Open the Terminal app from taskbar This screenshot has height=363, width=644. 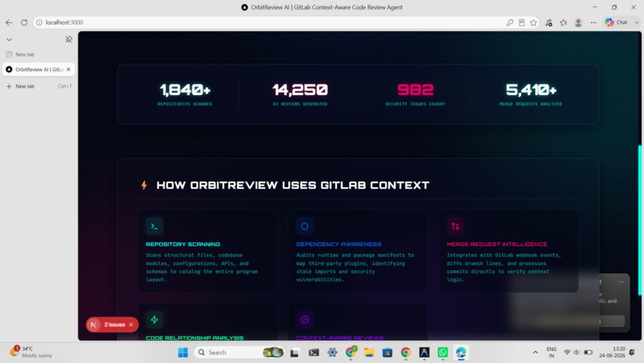[x=314, y=353]
